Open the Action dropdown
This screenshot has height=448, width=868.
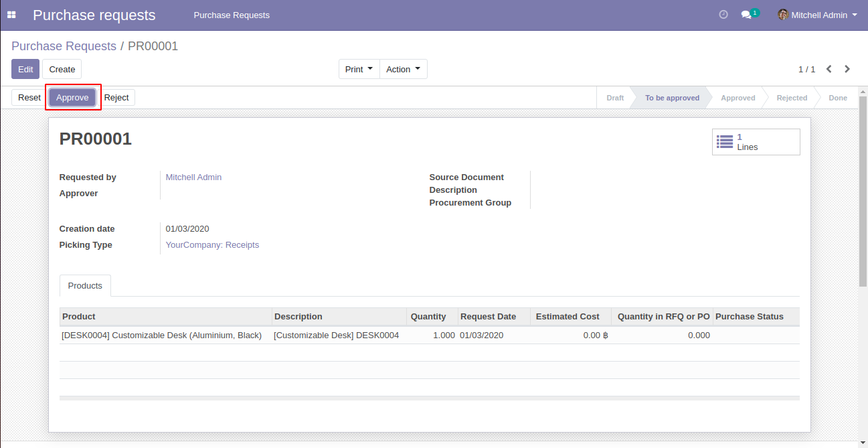[403, 68]
